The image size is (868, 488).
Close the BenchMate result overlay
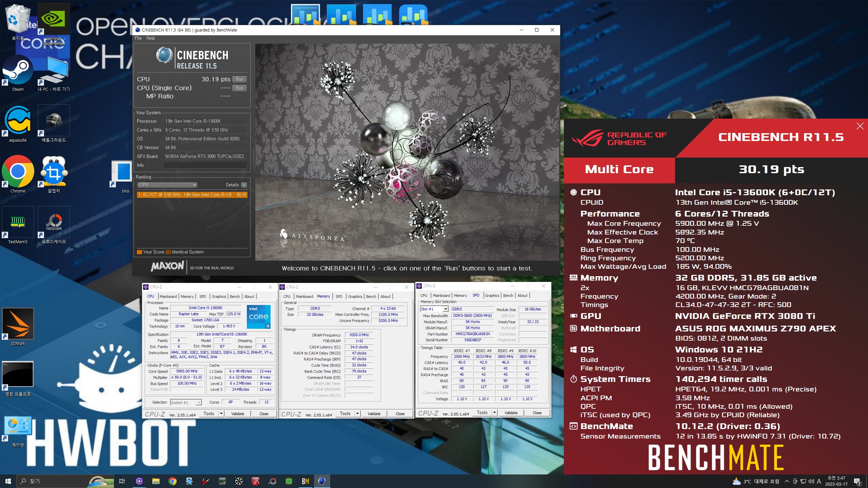point(860,126)
